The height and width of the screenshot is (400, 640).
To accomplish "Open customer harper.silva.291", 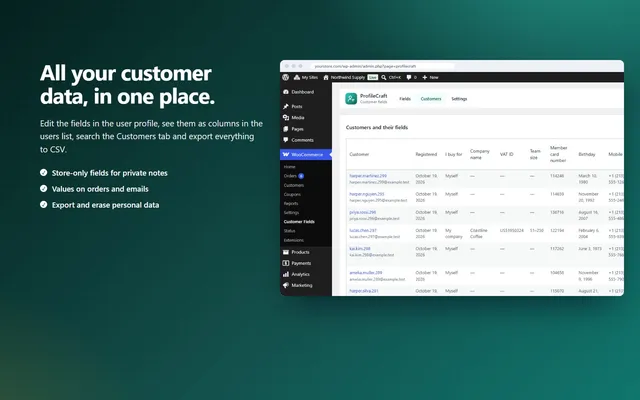I will [364, 291].
